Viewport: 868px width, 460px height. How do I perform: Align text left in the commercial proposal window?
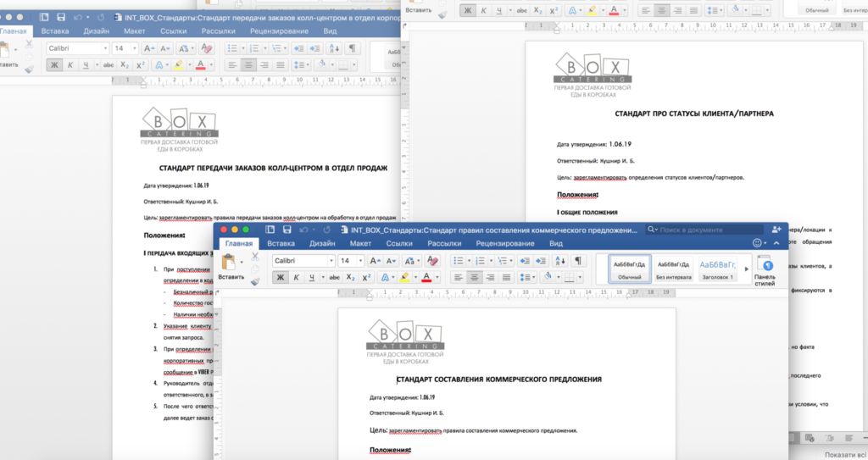click(459, 277)
